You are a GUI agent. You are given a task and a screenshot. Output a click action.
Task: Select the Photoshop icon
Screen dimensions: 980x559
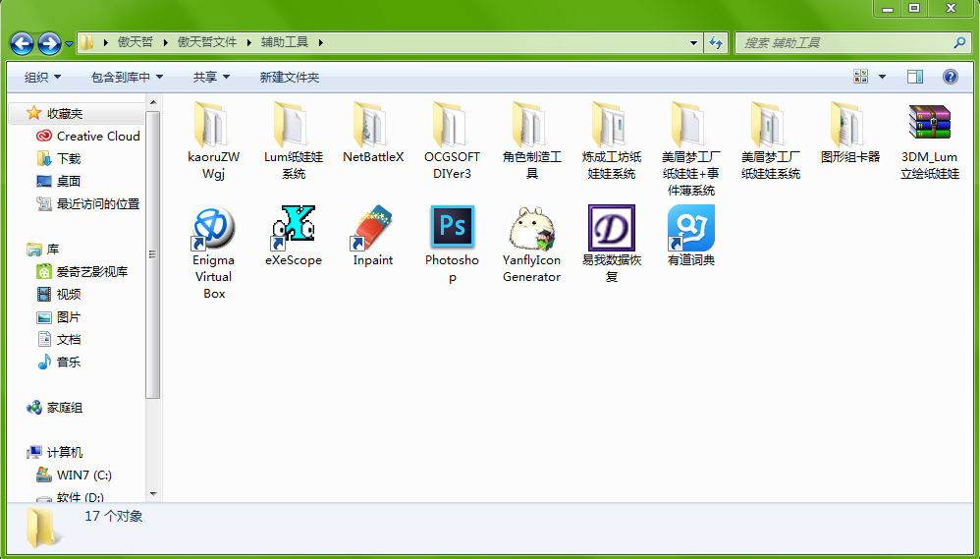(452, 228)
